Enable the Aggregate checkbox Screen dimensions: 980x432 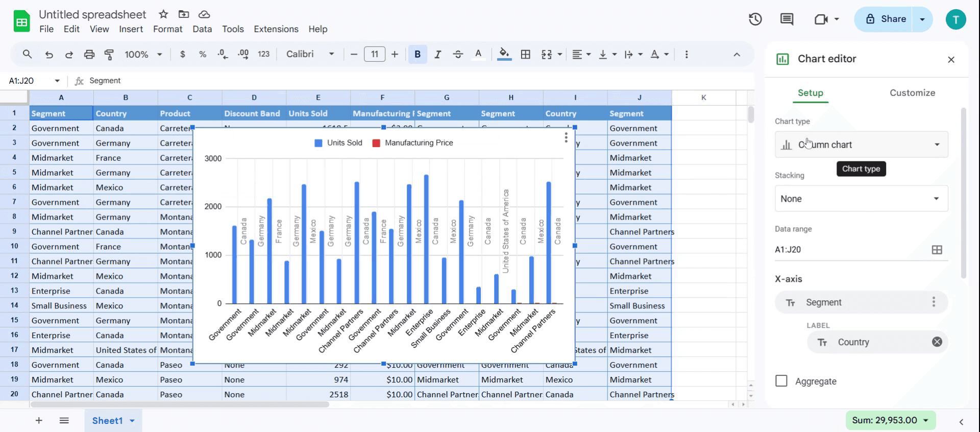[781, 381]
